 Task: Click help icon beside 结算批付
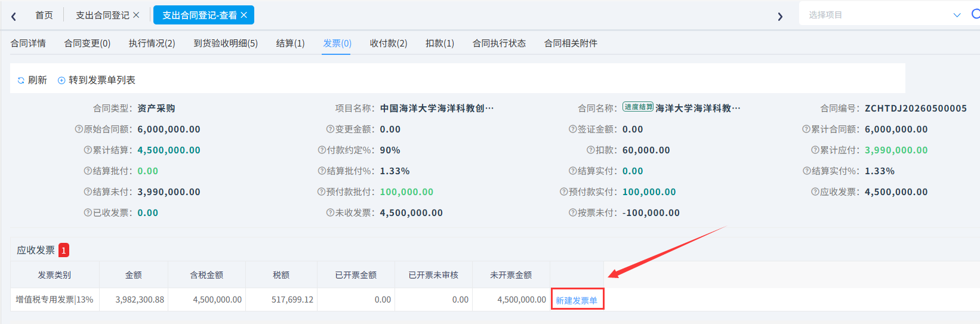point(88,171)
